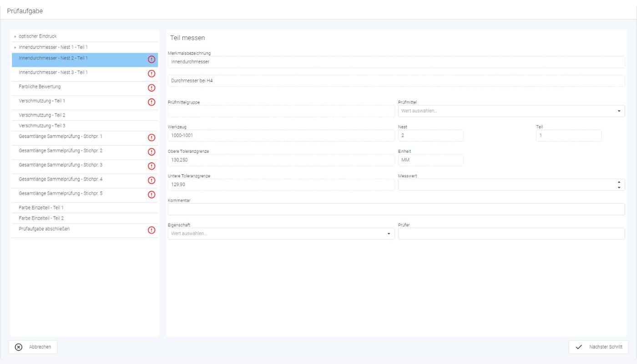Select Gesamtlänge Sammelprüfung - Stichpr. 3
The height and width of the screenshot is (364, 637).
(x=85, y=166)
